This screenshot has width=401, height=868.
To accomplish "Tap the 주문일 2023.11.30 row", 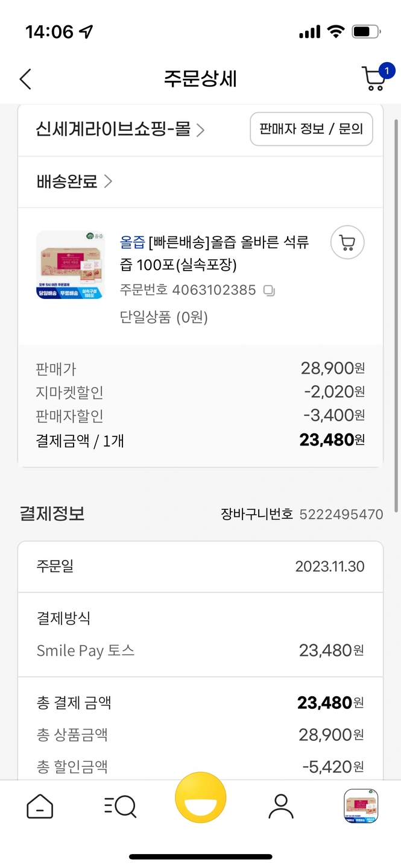I will click(x=200, y=567).
